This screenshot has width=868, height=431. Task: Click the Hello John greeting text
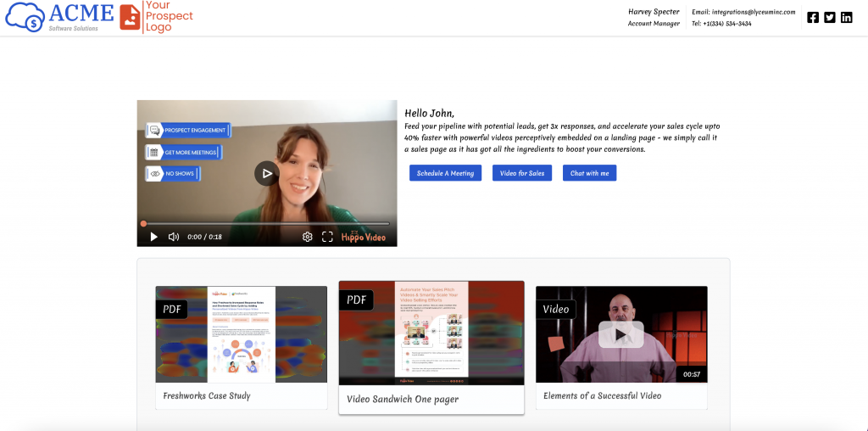430,114
